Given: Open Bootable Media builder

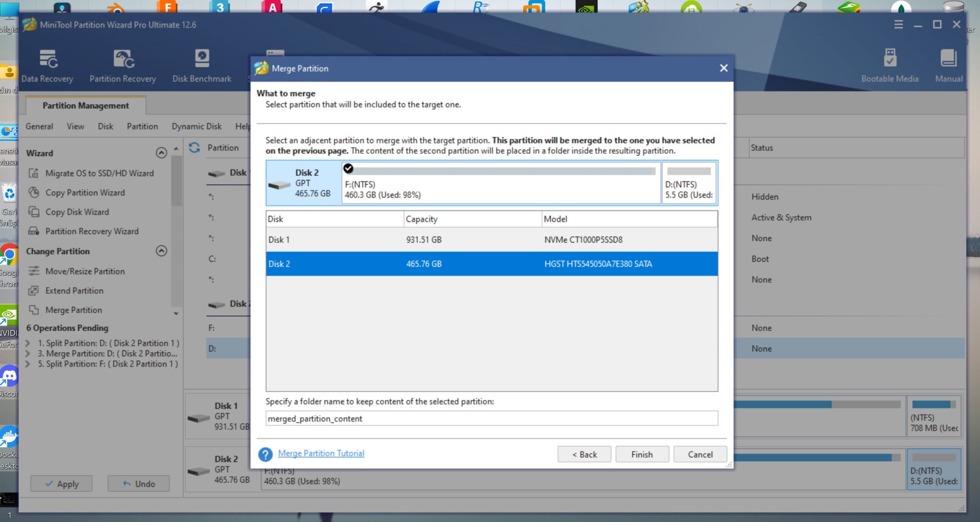Looking at the screenshot, I should click(x=890, y=66).
